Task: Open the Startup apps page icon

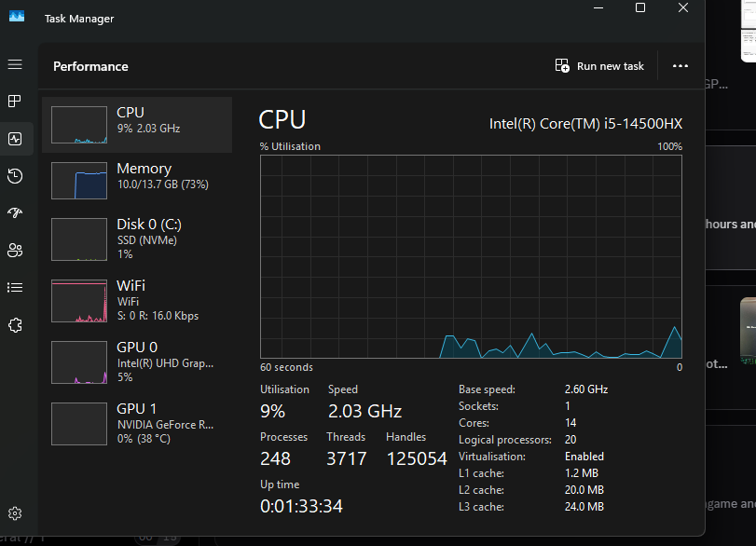Action: [x=15, y=212]
